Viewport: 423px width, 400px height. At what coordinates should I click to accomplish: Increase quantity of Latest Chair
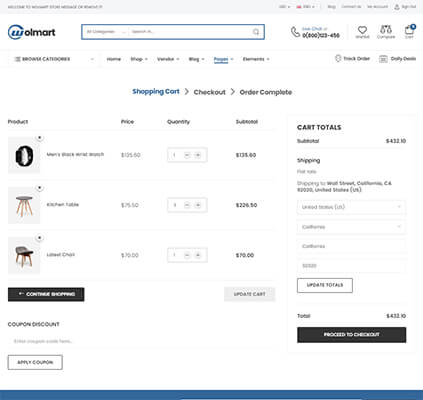click(198, 255)
